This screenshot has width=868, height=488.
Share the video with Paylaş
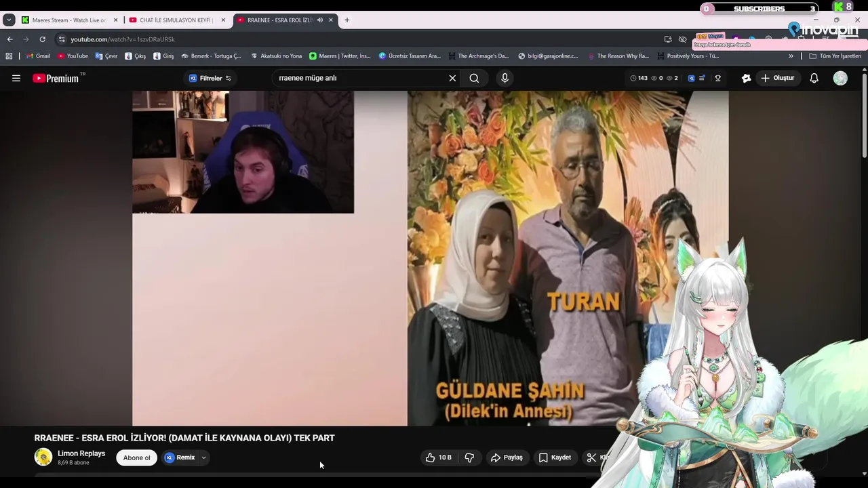[507, 457]
